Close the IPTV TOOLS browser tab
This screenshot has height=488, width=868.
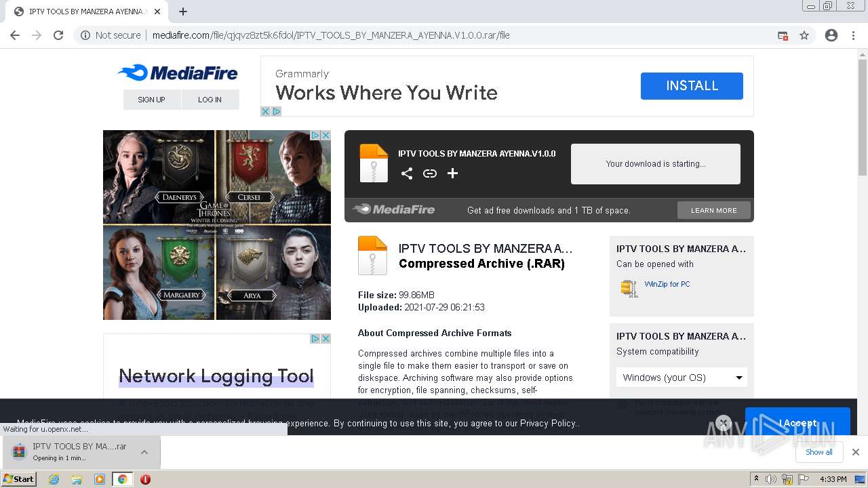tap(157, 12)
